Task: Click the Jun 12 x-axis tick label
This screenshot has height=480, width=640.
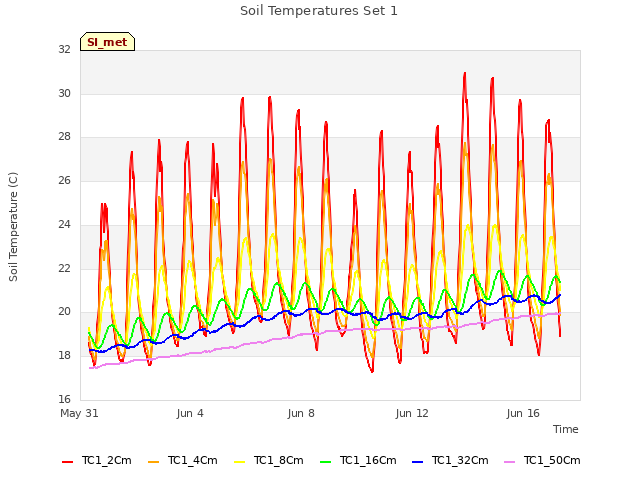Action: coord(412,413)
